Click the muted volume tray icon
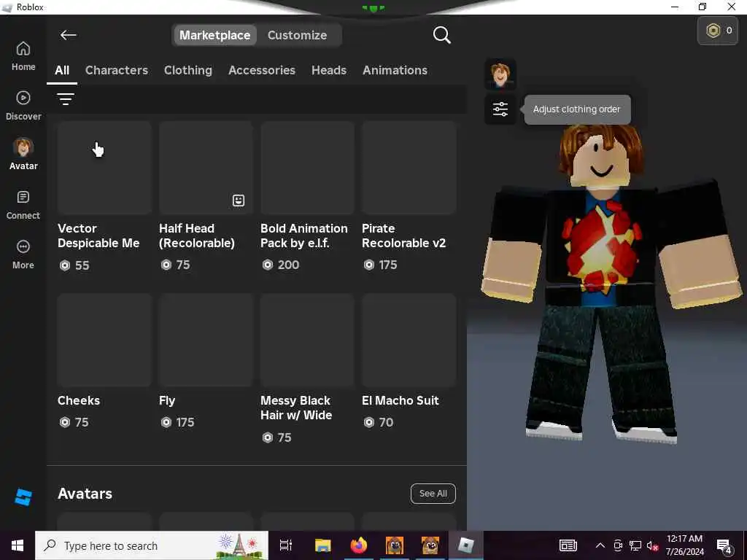Viewport: 747px width, 560px height. (x=652, y=545)
